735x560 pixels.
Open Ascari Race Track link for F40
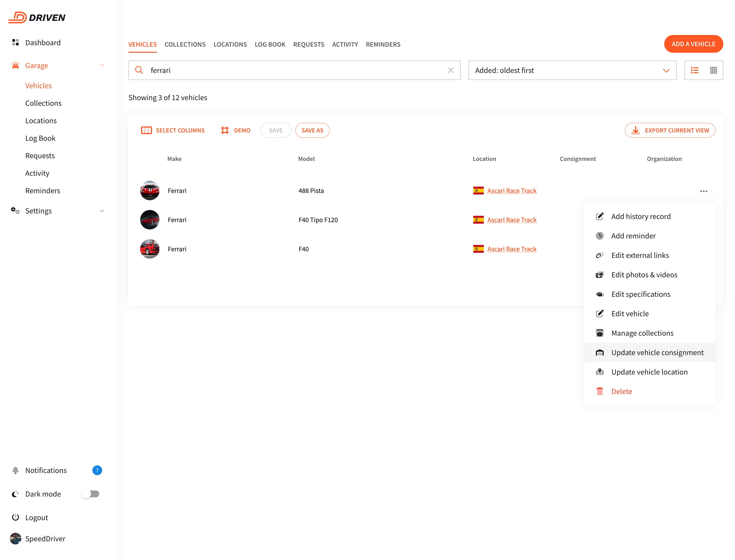pyautogui.click(x=511, y=249)
